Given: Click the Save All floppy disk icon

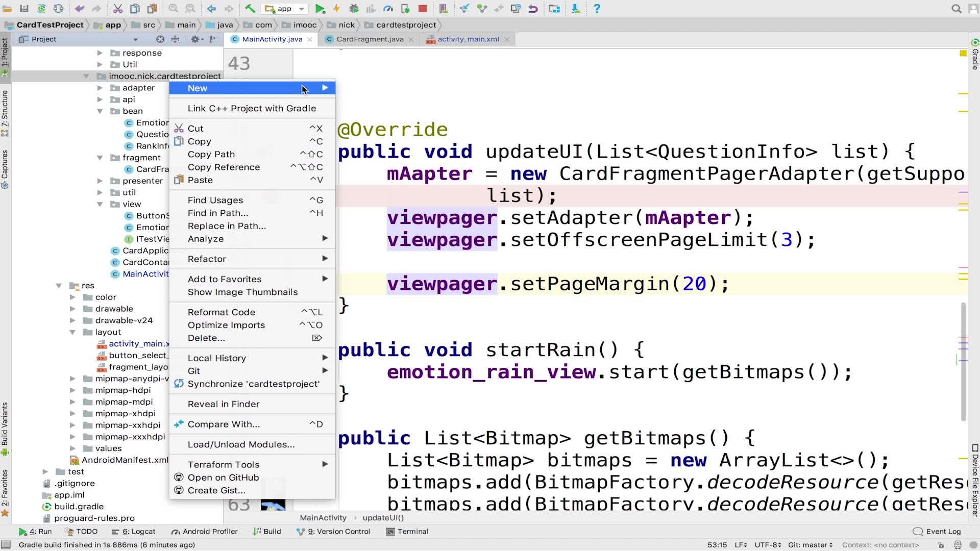Looking at the screenshot, I should click(x=24, y=9).
